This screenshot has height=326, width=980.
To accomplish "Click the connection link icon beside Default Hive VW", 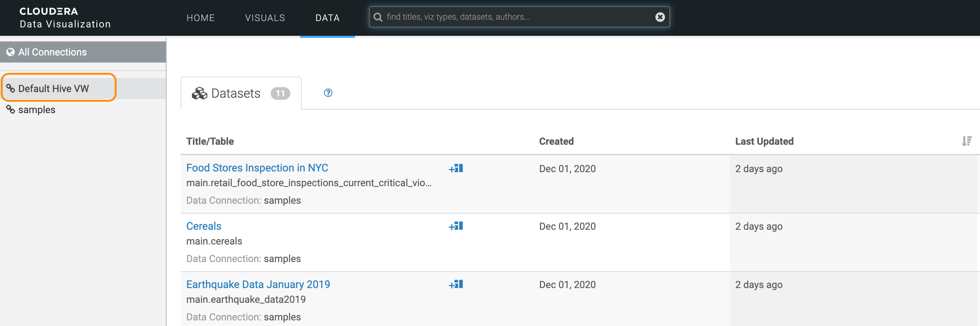I will click(x=11, y=88).
